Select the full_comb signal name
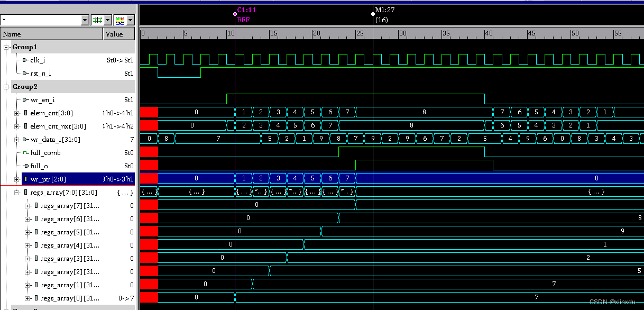Screen dimensions: 644x310 click(45, 153)
